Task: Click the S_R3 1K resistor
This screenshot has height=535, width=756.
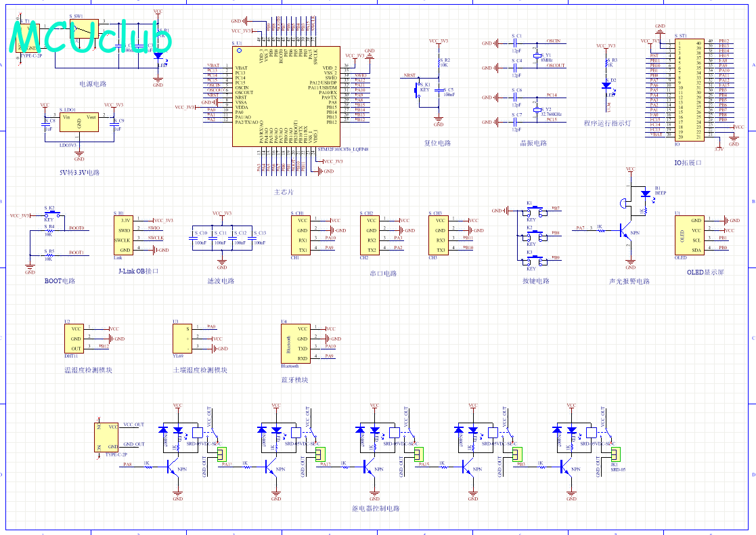Action: [x=606, y=63]
